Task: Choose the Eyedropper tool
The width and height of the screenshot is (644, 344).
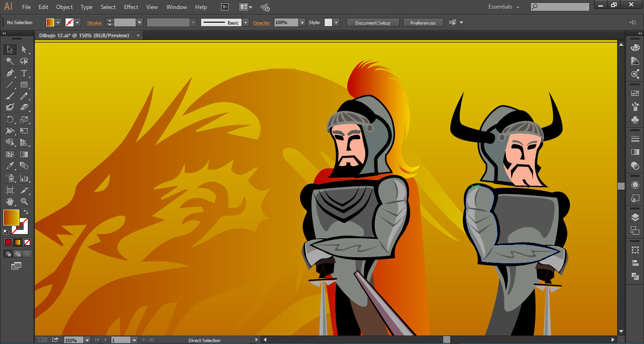Action: (10, 166)
